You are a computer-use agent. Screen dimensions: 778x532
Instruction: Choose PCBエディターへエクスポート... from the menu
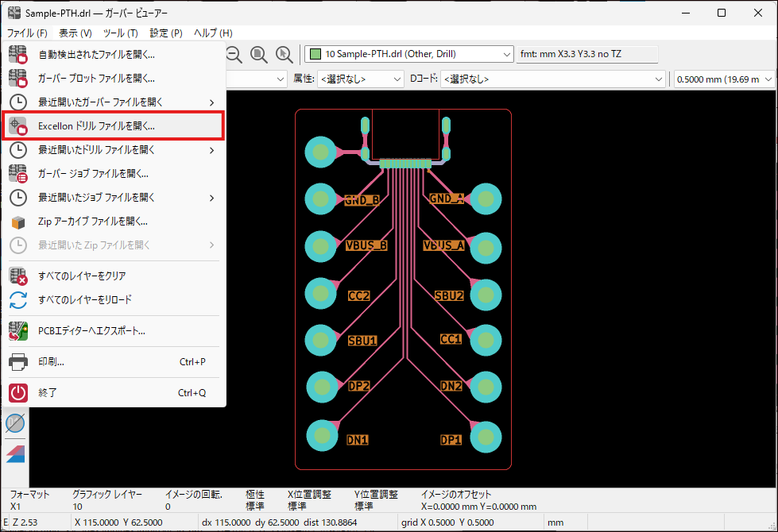click(91, 330)
